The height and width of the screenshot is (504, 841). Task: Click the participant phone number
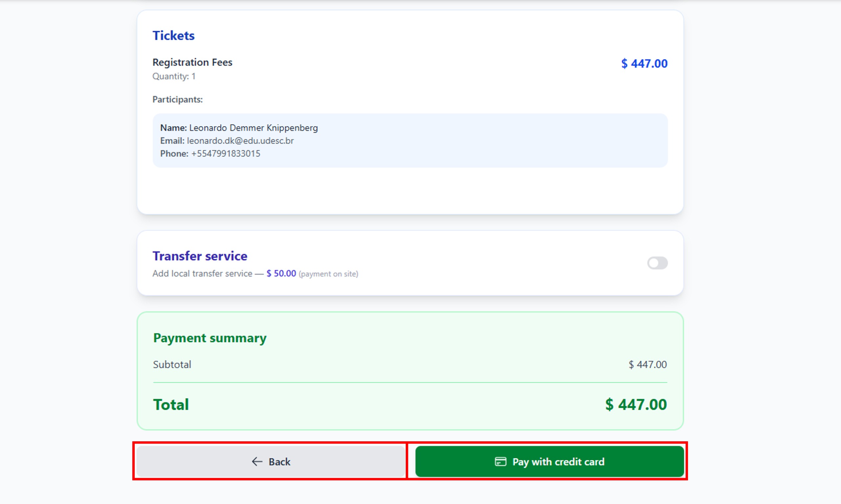coord(225,154)
